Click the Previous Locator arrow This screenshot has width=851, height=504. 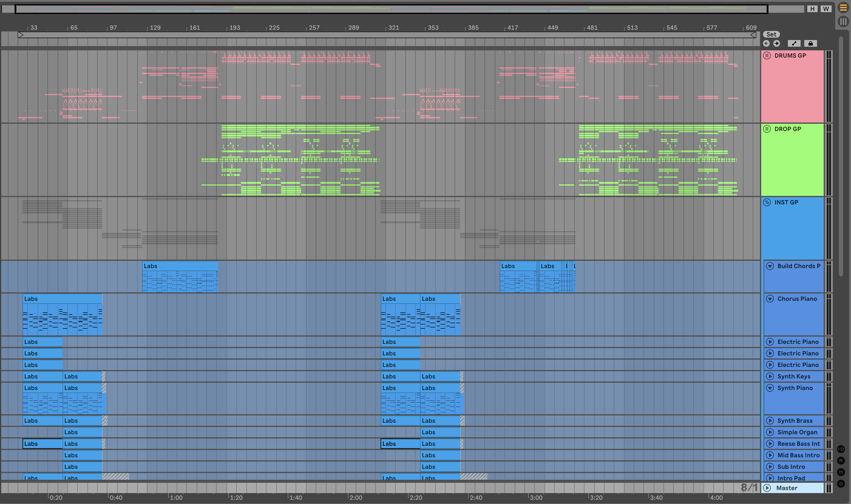[x=766, y=43]
